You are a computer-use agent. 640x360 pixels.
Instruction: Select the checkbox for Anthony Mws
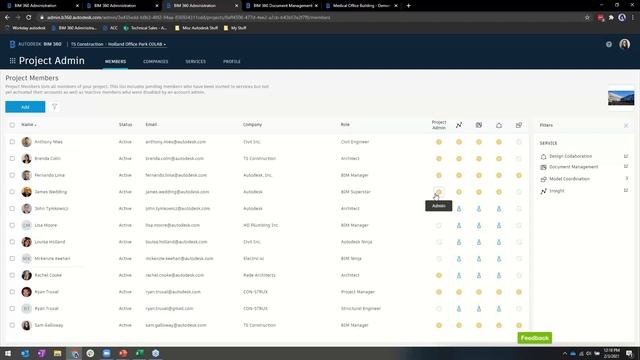[x=12, y=142]
